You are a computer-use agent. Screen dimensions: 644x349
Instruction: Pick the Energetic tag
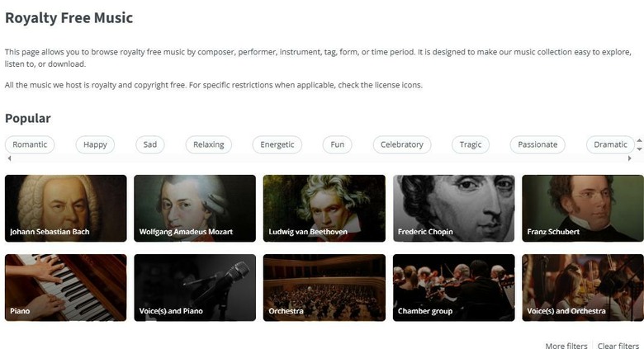coord(277,144)
